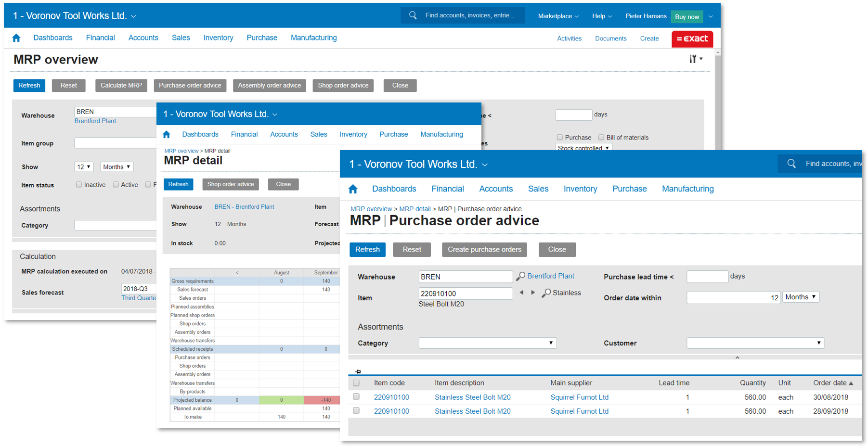Click the search magnifier next to Brentford Plant
The width and height of the screenshot is (868, 446).
[x=520, y=277]
